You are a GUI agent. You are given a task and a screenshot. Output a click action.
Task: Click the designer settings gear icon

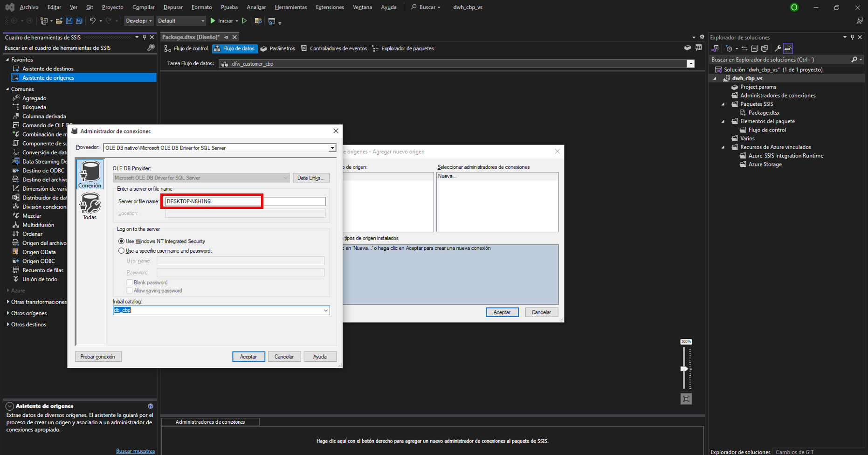702,37
